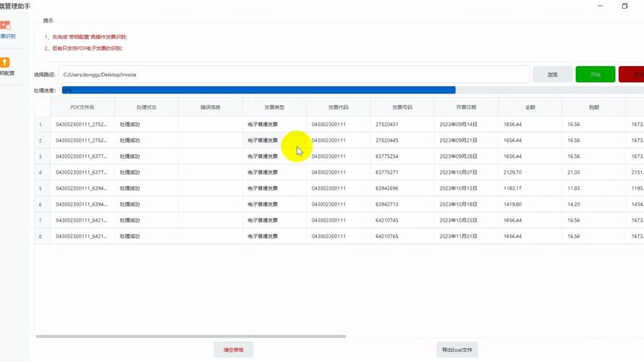
Task: Click the 浏览 browse button
Action: tap(552, 75)
